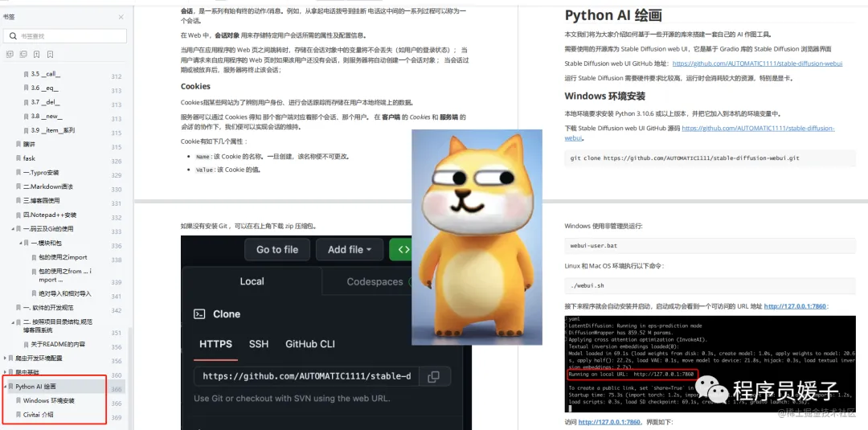Jump to the 一.Typro安装 bookmark

pos(41,173)
